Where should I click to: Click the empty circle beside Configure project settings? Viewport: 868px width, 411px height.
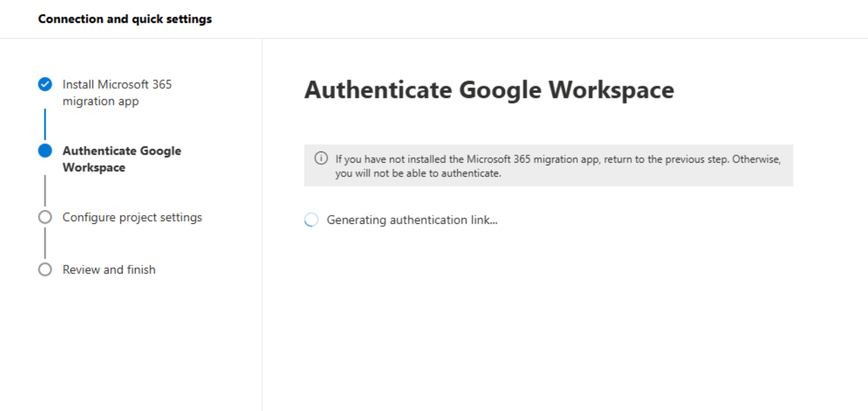pyautogui.click(x=45, y=217)
